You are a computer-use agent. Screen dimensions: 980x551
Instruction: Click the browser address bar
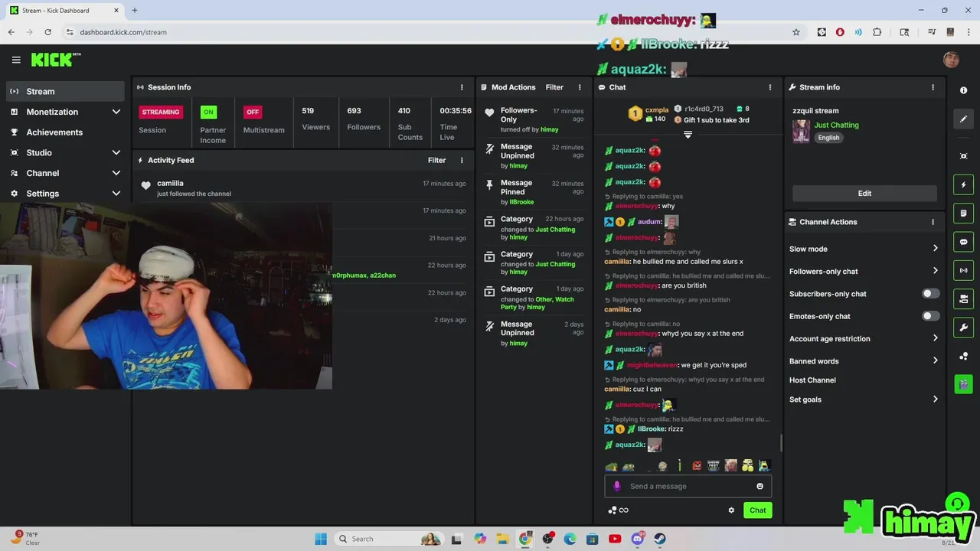[429, 32]
